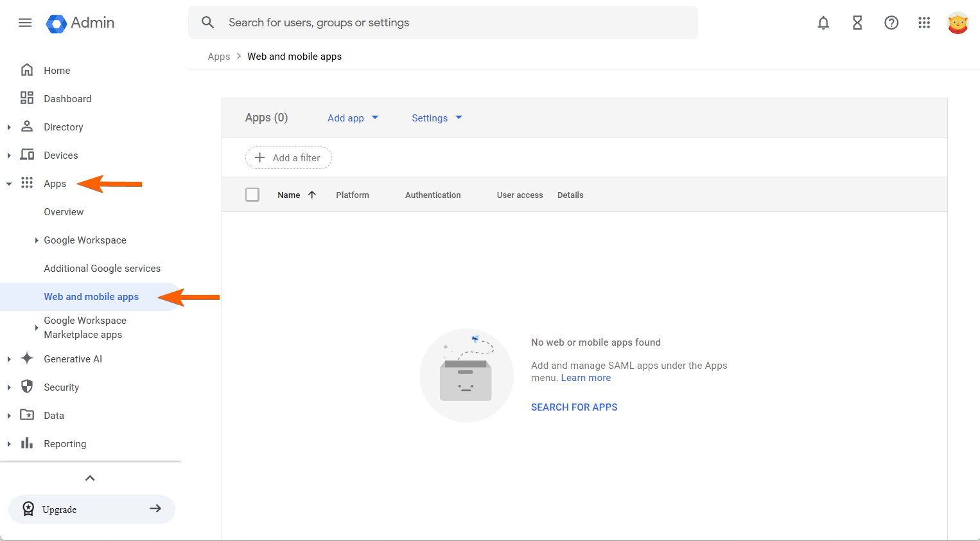Toggle the select-all apps checkbox
Image resolution: width=980 pixels, height=541 pixels.
tap(252, 195)
